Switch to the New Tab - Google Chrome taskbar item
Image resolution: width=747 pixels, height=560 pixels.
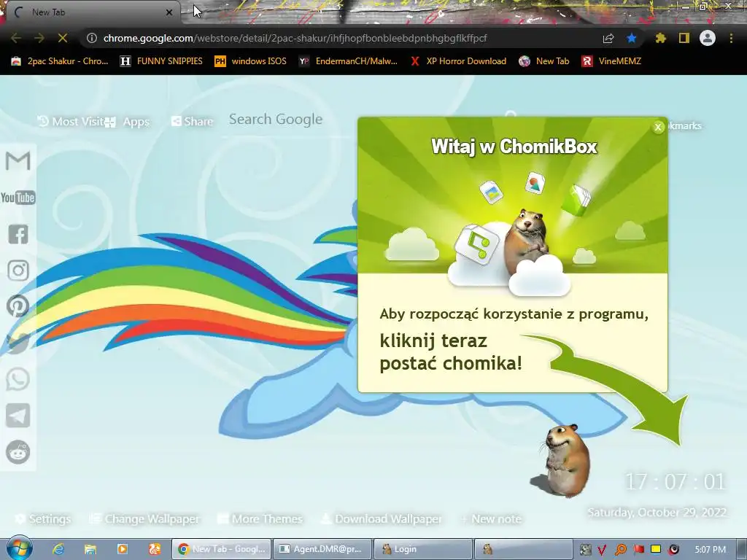point(222,549)
